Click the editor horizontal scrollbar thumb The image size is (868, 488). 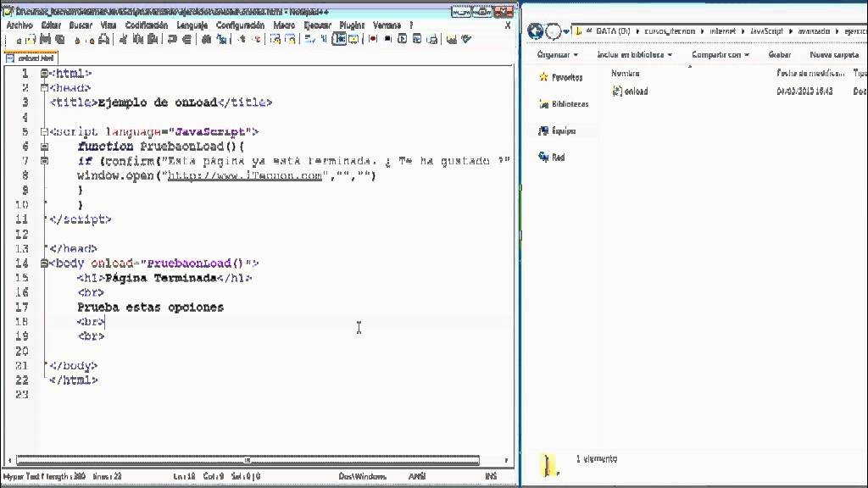pyautogui.click(x=248, y=460)
